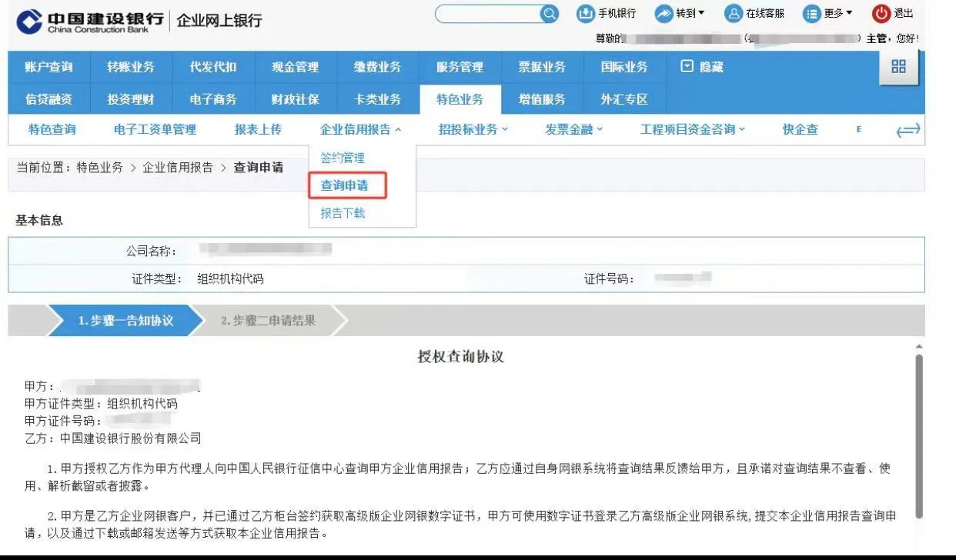Switch to the 特色业务 tab
This screenshot has height=560, width=956.
click(x=460, y=98)
